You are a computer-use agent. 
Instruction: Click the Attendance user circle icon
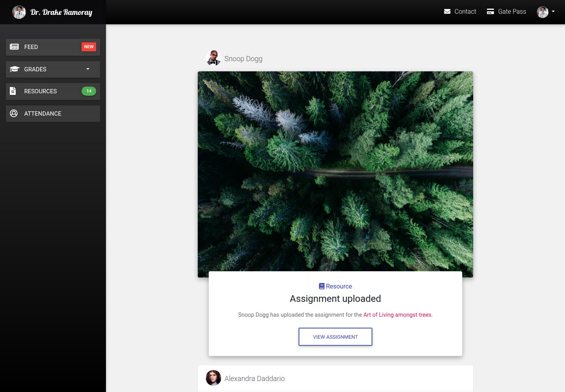tap(14, 114)
